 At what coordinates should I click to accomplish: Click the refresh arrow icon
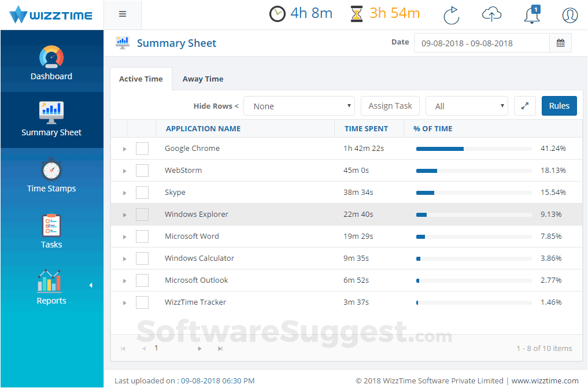[x=452, y=15]
